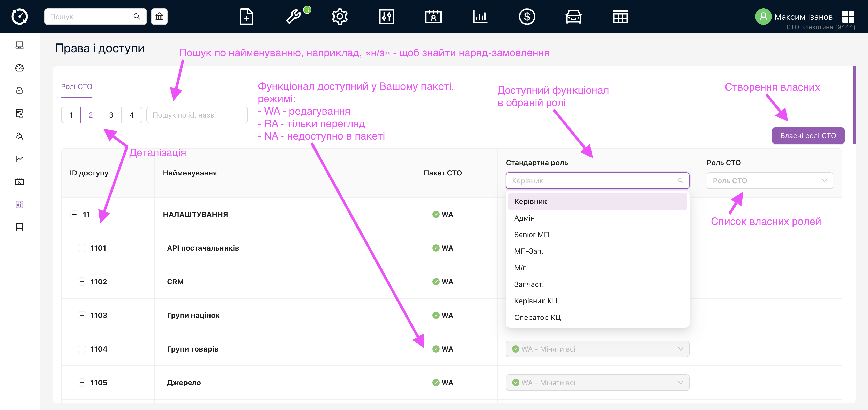Click the Пошук по id, назві field
The width and height of the screenshot is (868, 410).
click(x=197, y=115)
